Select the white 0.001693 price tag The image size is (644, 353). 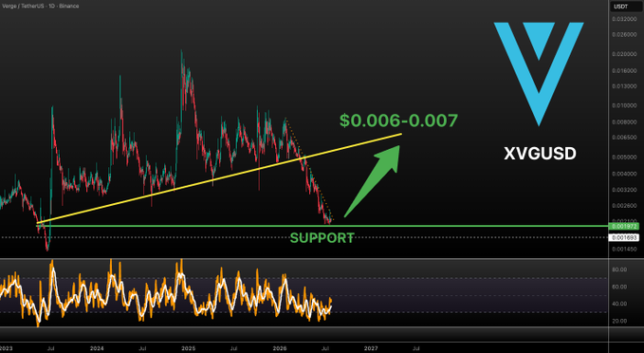pyautogui.click(x=624, y=237)
